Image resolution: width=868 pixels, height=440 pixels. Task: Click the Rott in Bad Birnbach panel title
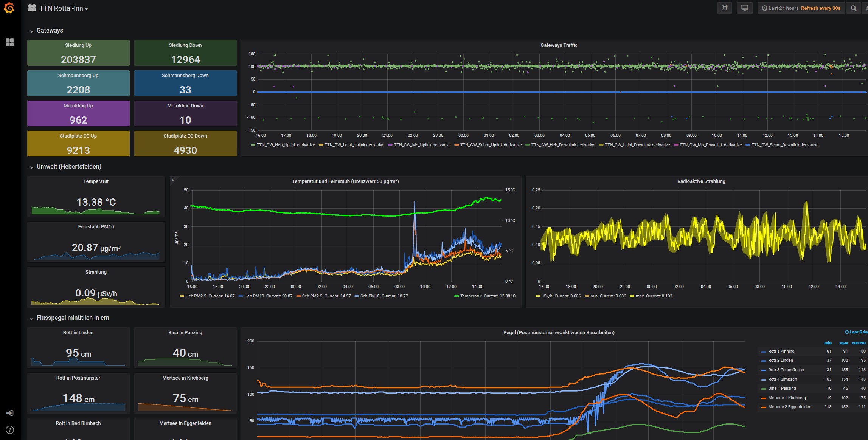[x=78, y=423]
